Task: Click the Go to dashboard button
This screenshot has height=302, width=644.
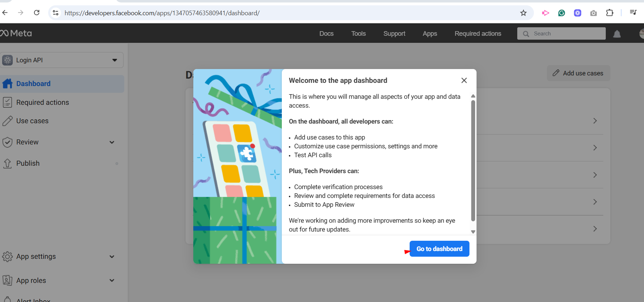Action: coord(439,249)
